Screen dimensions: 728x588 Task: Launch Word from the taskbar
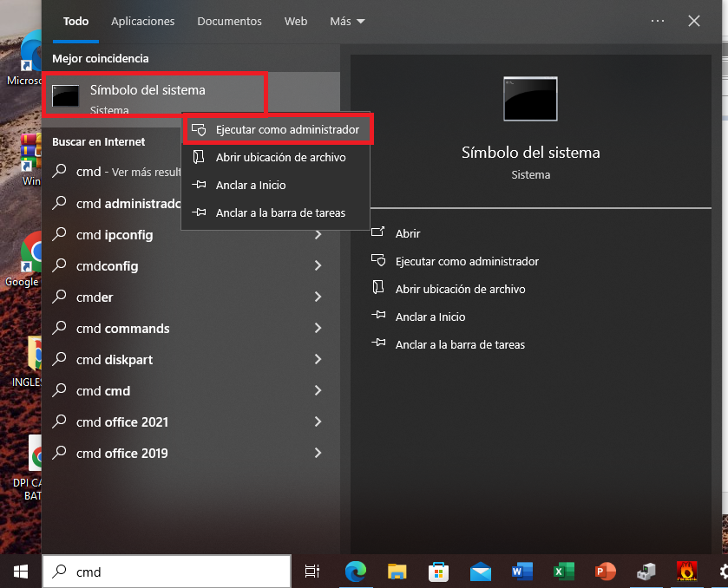(x=521, y=572)
